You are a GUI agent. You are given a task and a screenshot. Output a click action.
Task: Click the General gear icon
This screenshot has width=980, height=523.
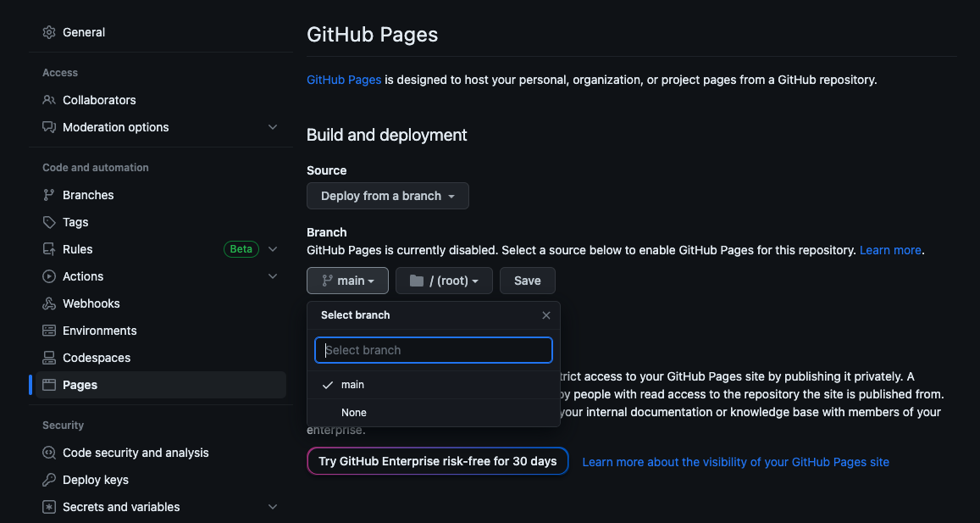(x=49, y=32)
